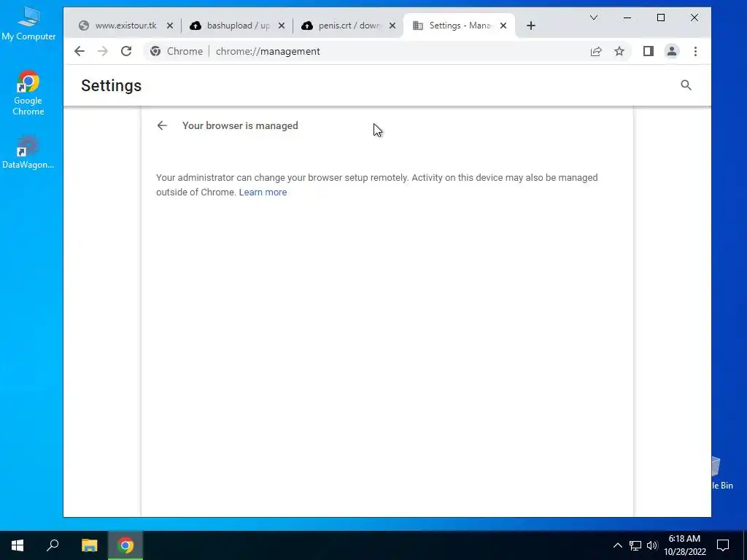
Task: Open a new tab with the plus button
Action: click(531, 26)
